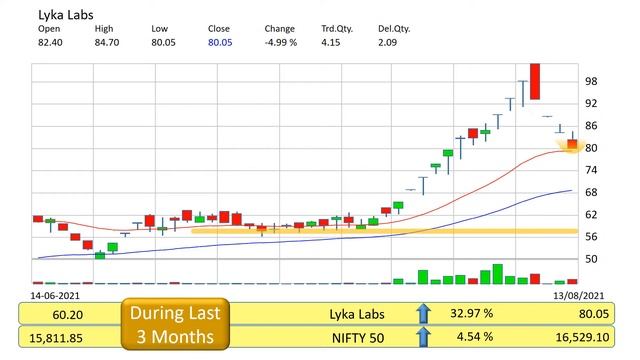Viewport: 640px width, 360px height.
Task: Click the NIFTY 50 label
Action: tap(358, 338)
